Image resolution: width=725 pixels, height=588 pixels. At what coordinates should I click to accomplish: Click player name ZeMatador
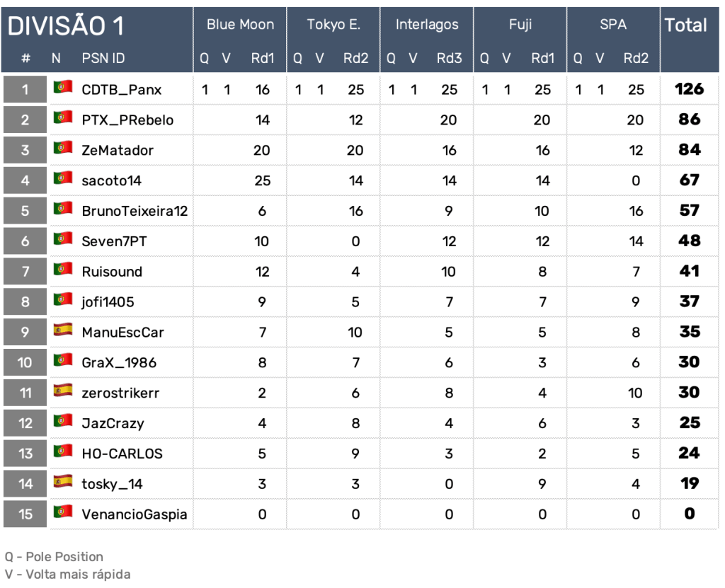[118, 150]
